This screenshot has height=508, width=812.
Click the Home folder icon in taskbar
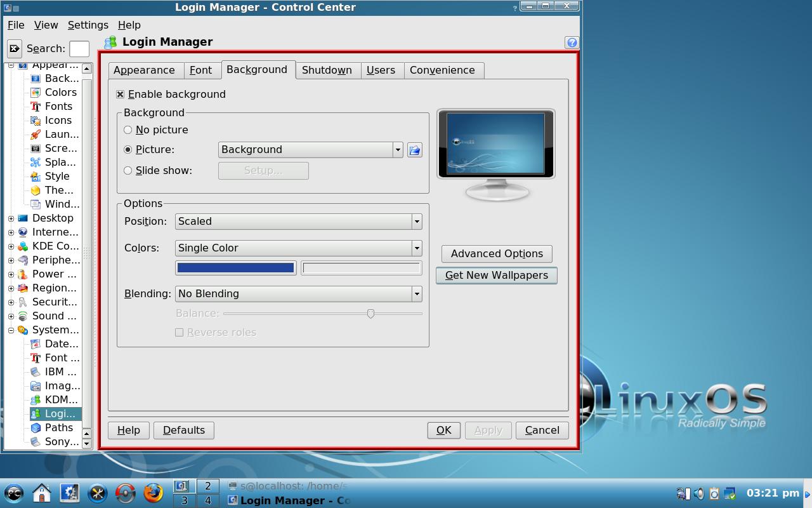42,493
